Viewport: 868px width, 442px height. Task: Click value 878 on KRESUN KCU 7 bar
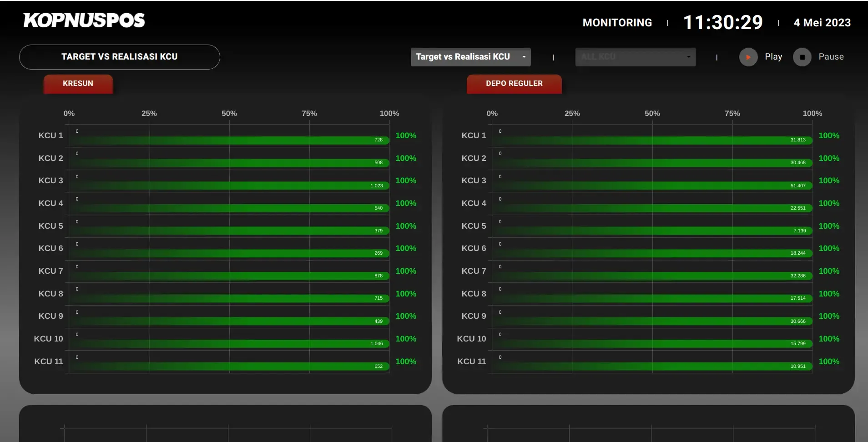point(378,276)
